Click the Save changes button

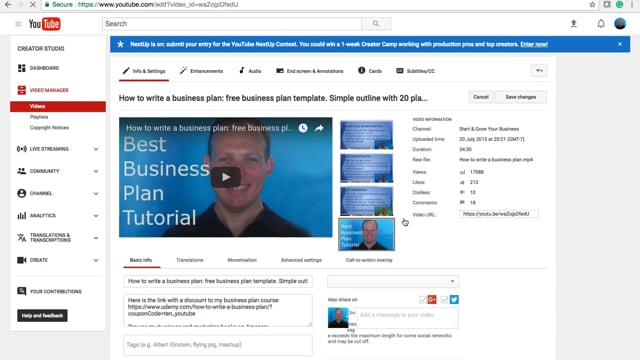point(520,97)
